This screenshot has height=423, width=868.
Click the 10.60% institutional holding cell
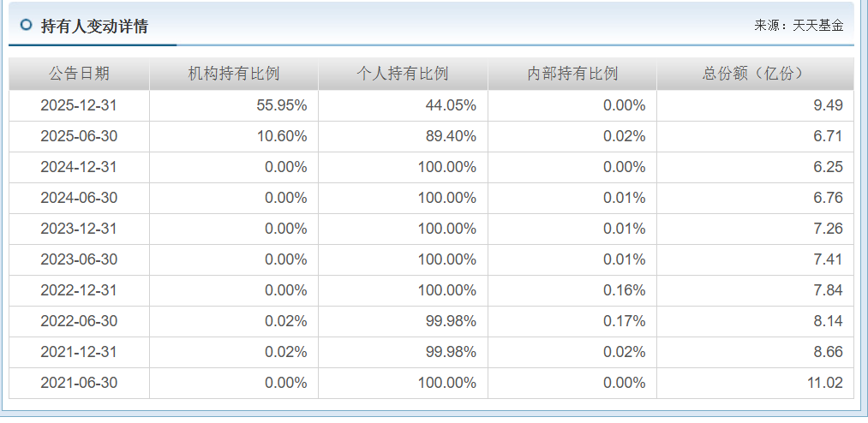234,137
